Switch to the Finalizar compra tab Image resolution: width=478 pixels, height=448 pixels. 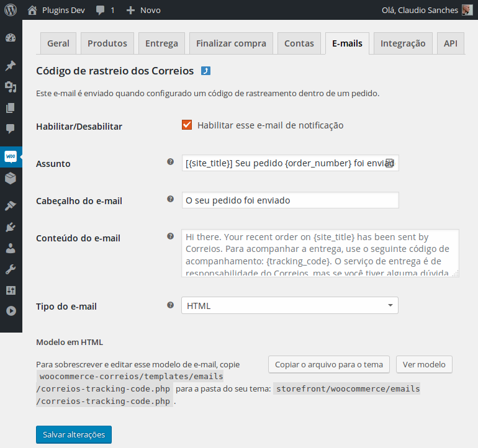coord(231,43)
